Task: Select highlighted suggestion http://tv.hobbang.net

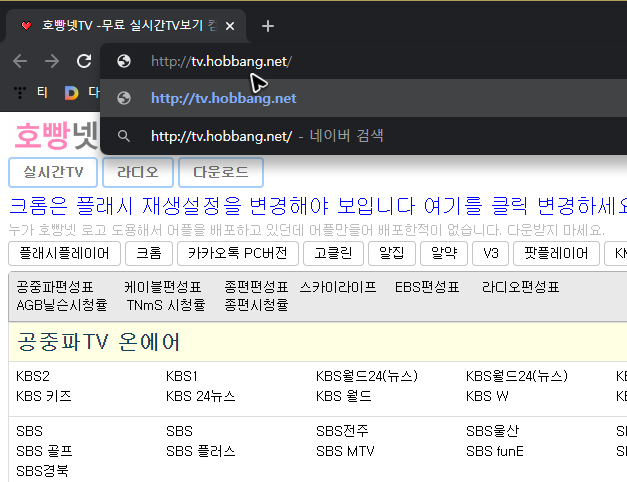Action: point(363,98)
